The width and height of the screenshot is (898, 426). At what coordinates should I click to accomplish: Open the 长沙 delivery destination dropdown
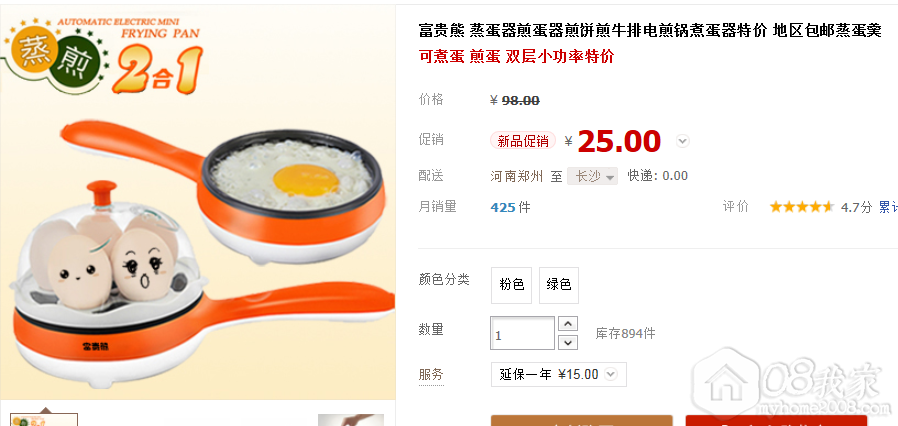pyautogui.click(x=593, y=176)
